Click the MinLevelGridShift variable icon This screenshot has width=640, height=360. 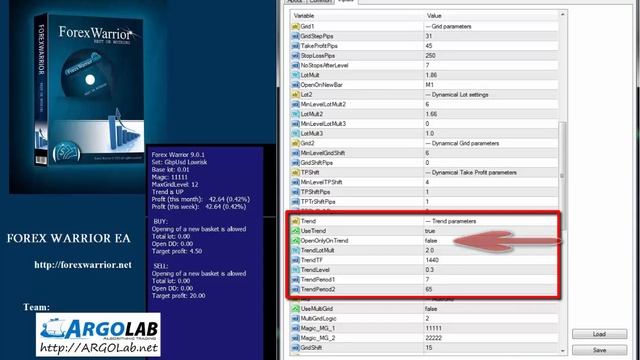[x=295, y=153]
